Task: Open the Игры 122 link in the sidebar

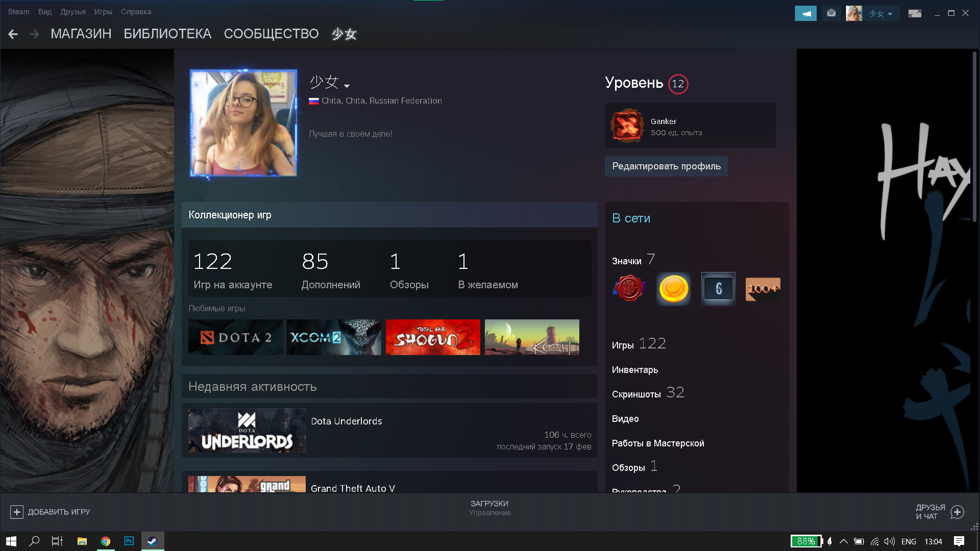Action: pyautogui.click(x=639, y=344)
